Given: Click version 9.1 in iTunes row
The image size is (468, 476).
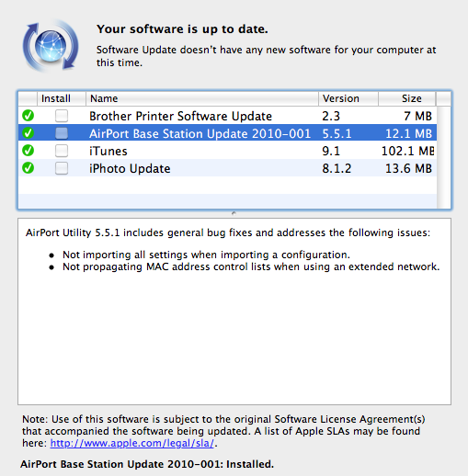Looking at the screenshot, I should point(331,151).
